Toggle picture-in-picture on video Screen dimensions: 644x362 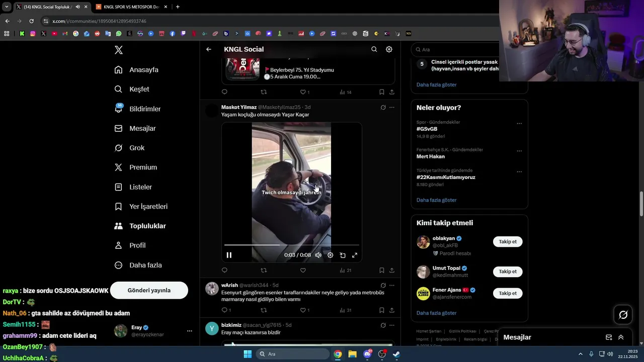(x=343, y=255)
